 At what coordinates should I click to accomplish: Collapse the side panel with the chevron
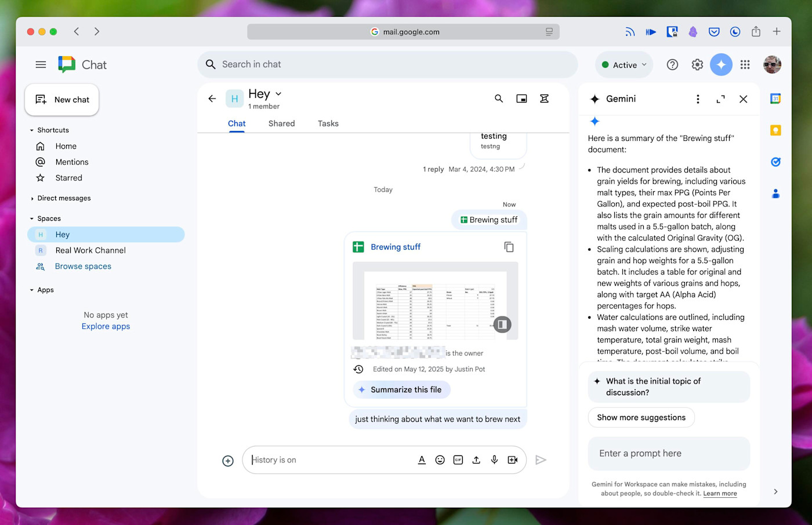pyautogui.click(x=776, y=491)
